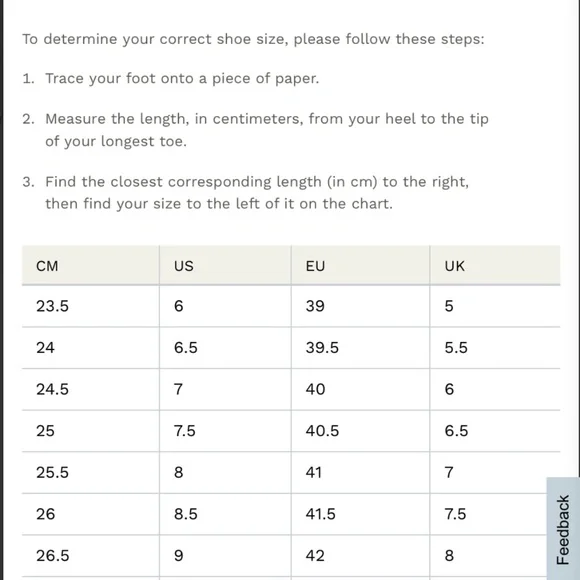Screen dimensions: 580x580
Task: Click the 23.5 cm table cell
Action: (x=91, y=306)
